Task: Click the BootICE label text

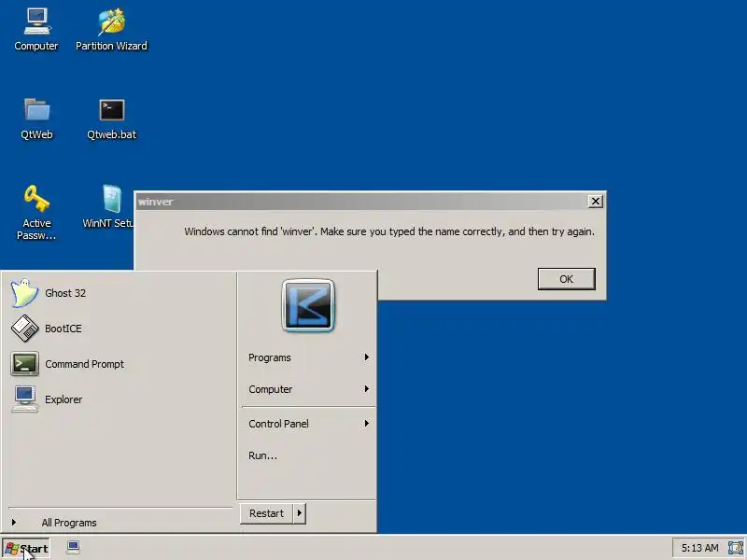Action: pos(63,329)
